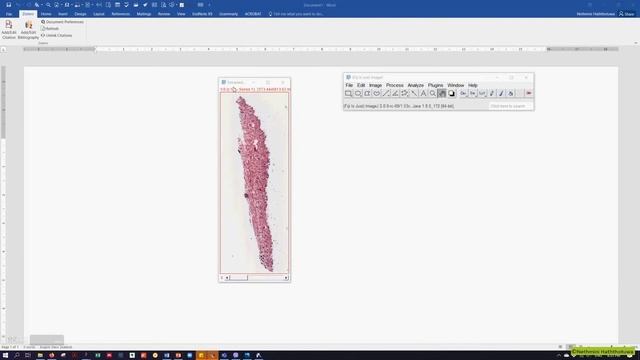Click left arrow of image window scrollbar
The image size is (640, 360).
[x=227, y=278]
